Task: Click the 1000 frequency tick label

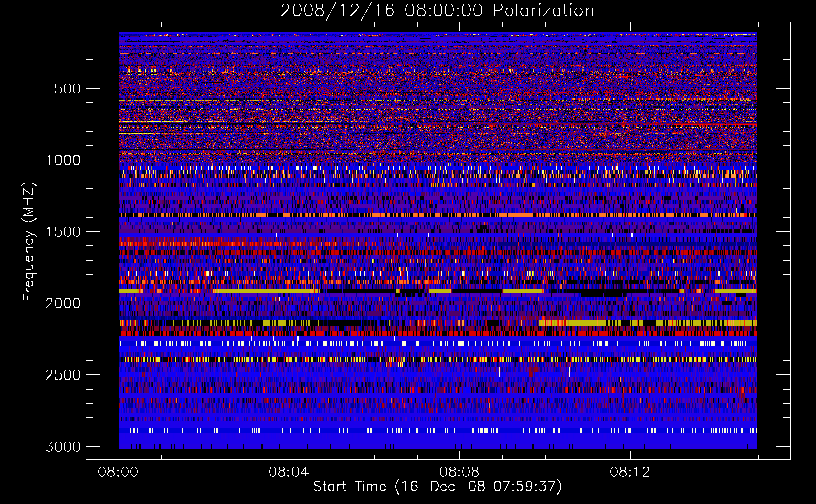Action: 64,160
